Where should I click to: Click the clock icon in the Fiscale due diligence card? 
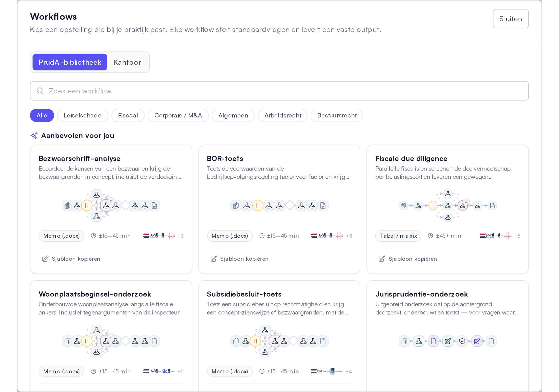click(x=430, y=236)
